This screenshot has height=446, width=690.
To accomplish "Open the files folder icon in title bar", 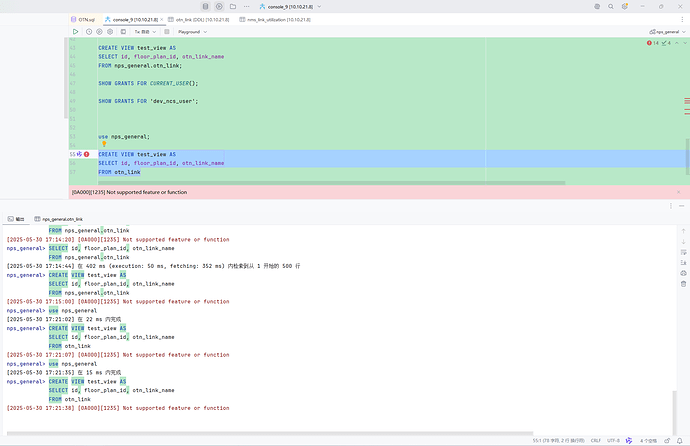I will (x=233, y=6).
